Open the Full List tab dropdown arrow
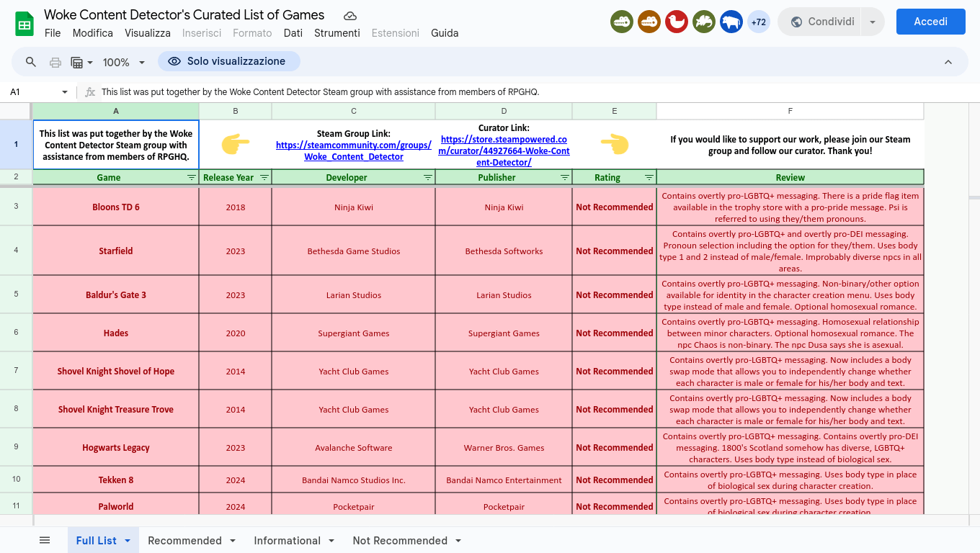Image resolution: width=980 pixels, height=553 pixels. pyautogui.click(x=128, y=541)
